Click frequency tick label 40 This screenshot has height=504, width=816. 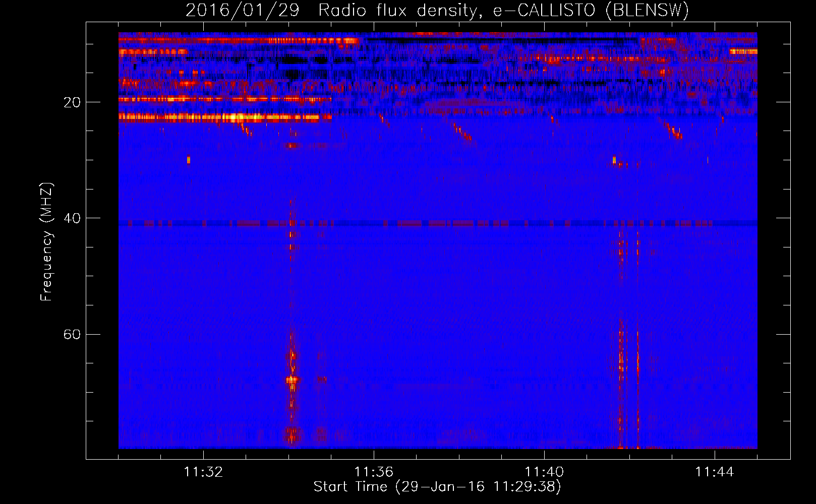tap(72, 218)
